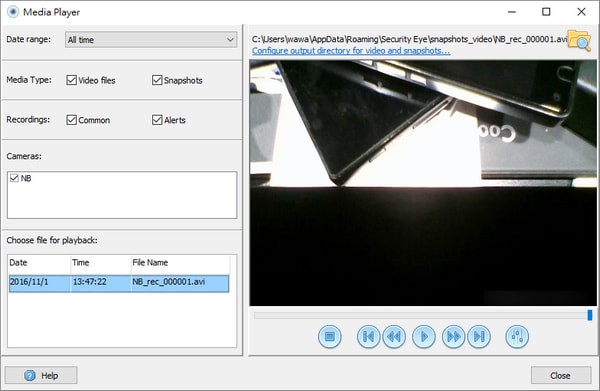Toggle the Alerts checkbox
The image size is (600, 391).
coord(157,120)
